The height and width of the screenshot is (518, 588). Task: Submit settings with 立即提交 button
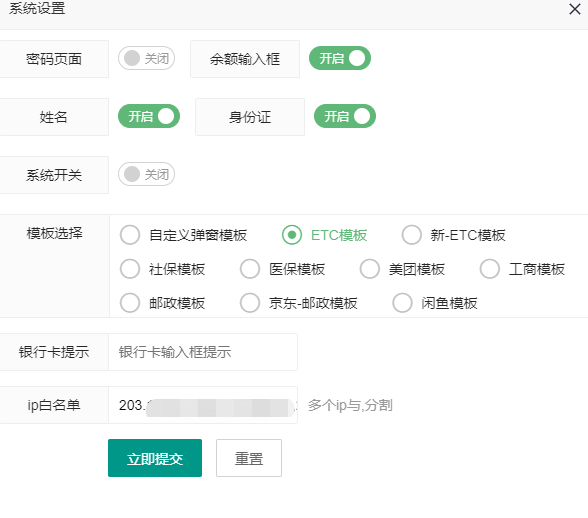pos(155,458)
